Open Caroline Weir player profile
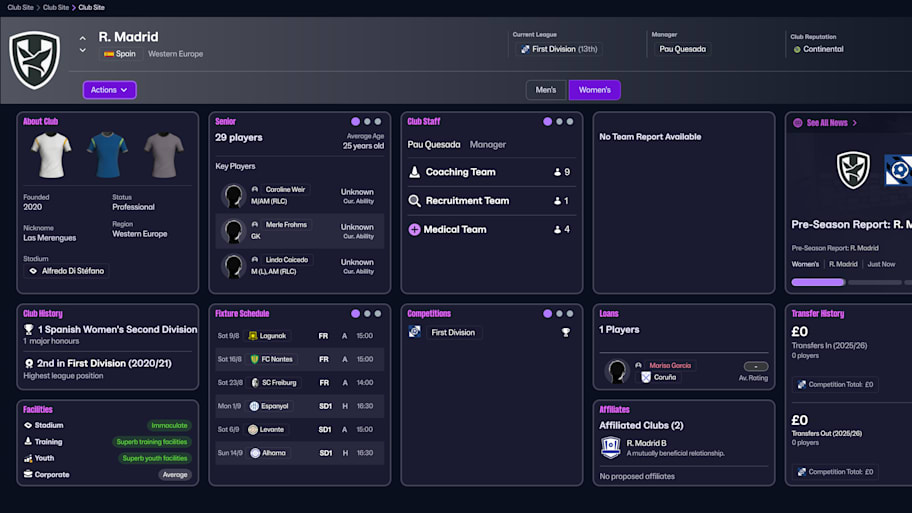912x513 pixels. tap(285, 190)
